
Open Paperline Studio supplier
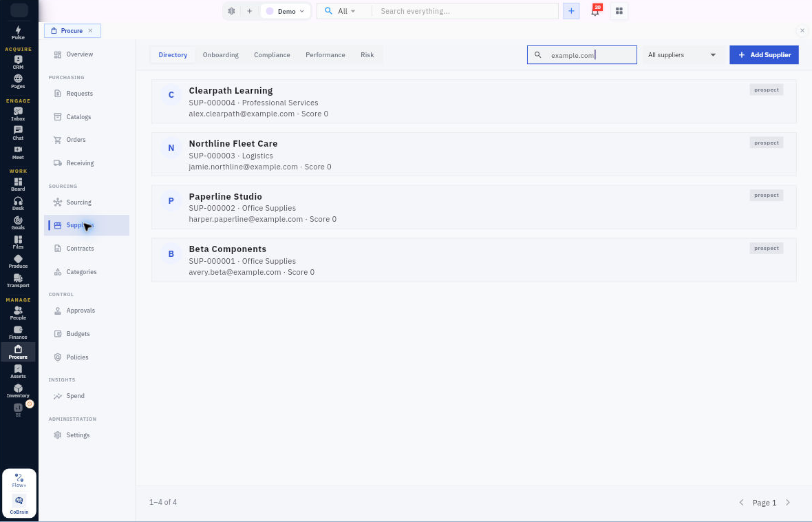pos(473,207)
